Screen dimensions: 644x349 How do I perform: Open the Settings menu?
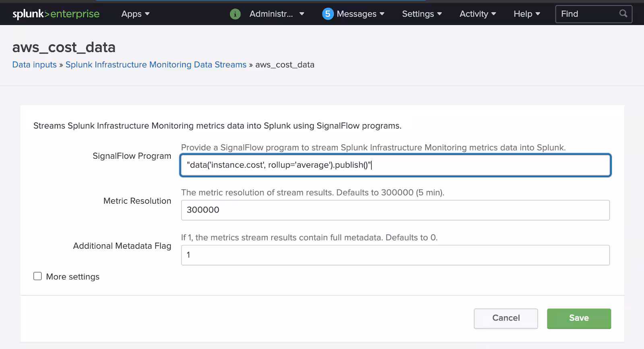(422, 14)
